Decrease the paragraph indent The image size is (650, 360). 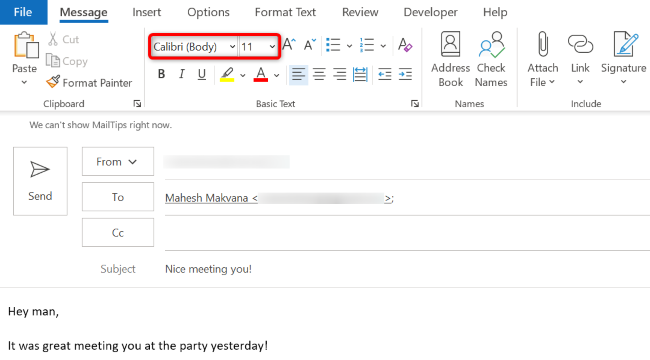[x=385, y=75]
